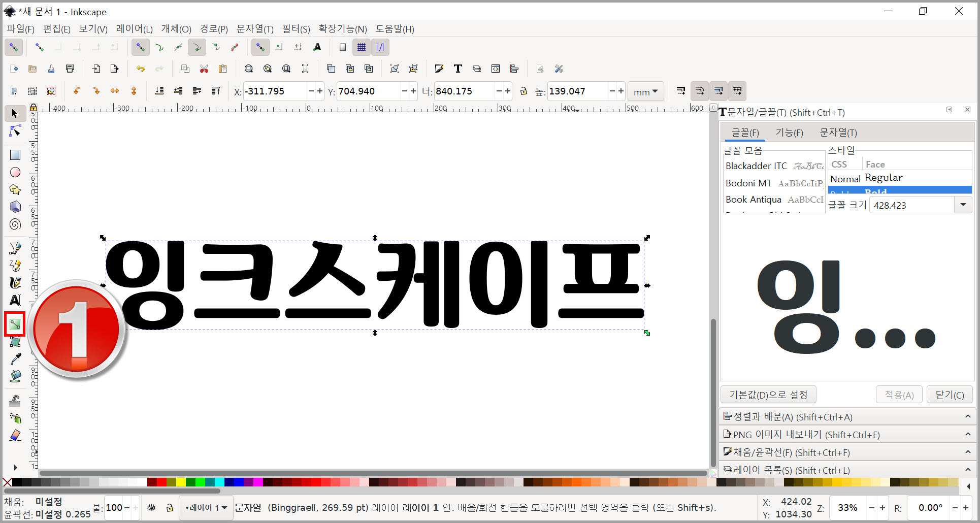980x523 pixels.
Task: Open the 레이어 1 layer dropdown
Action: pos(206,508)
